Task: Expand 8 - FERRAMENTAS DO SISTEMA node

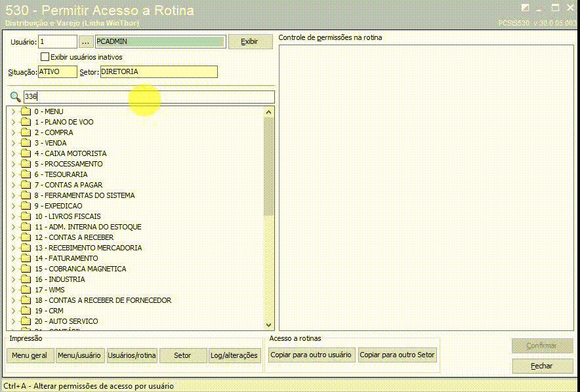Action: click(x=13, y=195)
